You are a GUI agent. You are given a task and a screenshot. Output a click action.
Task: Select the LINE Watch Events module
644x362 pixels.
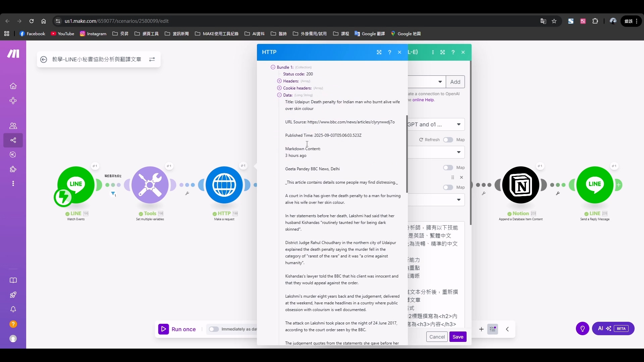point(76,185)
